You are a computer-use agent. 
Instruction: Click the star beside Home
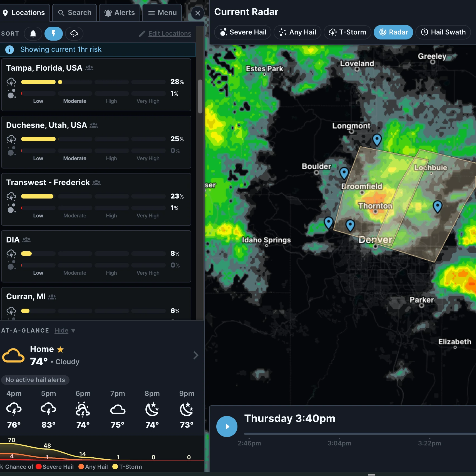pyautogui.click(x=60, y=349)
